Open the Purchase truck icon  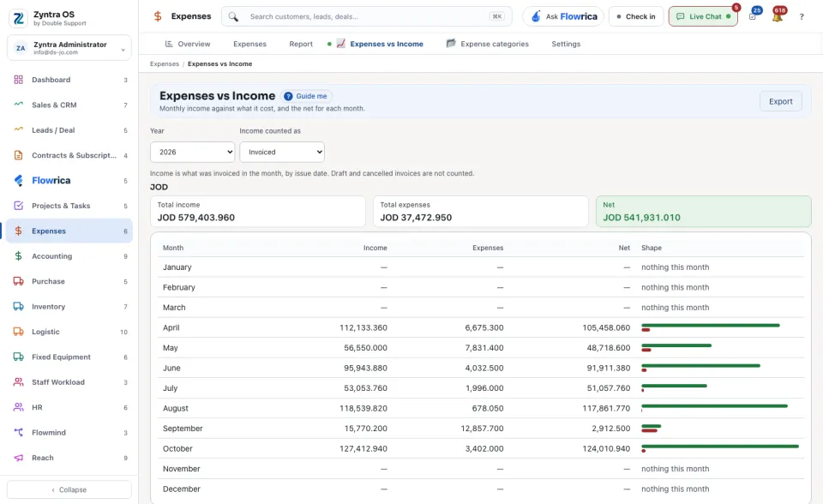18,281
